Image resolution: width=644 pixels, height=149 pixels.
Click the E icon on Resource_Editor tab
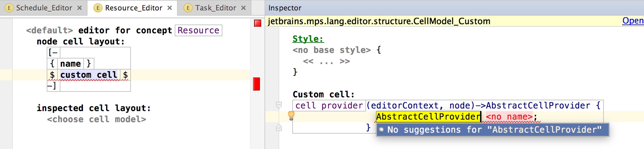tap(98, 8)
